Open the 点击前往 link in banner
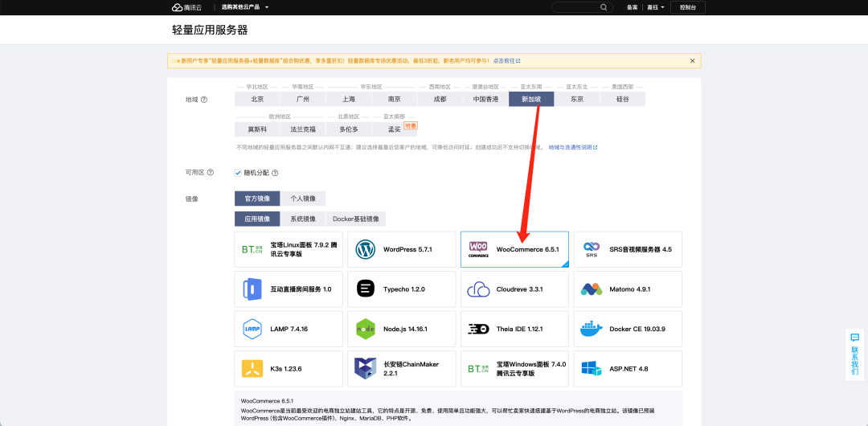The height and width of the screenshot is (426, 868). pyautogui.click(x=506, y=61)
